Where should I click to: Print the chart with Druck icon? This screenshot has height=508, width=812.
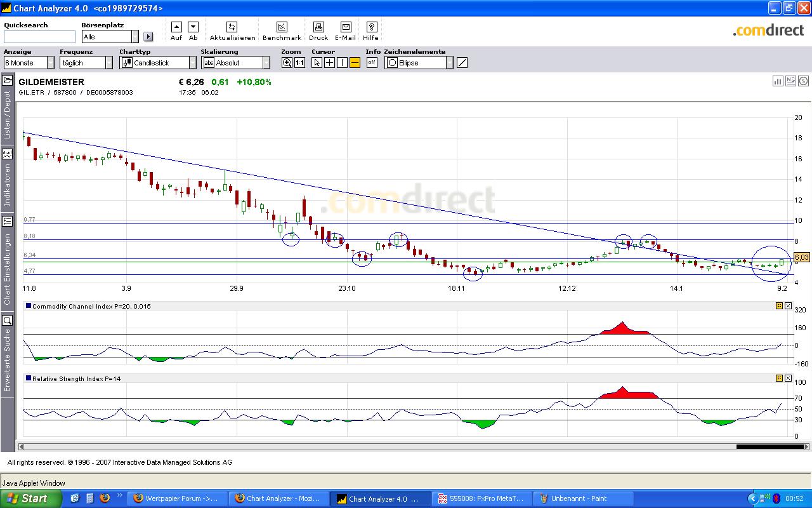point(318,27)
